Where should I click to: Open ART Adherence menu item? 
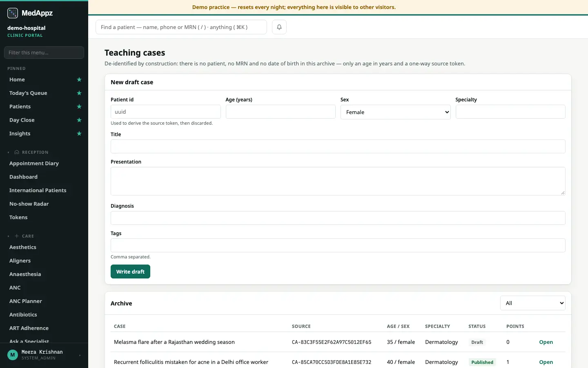click(29, 328)
